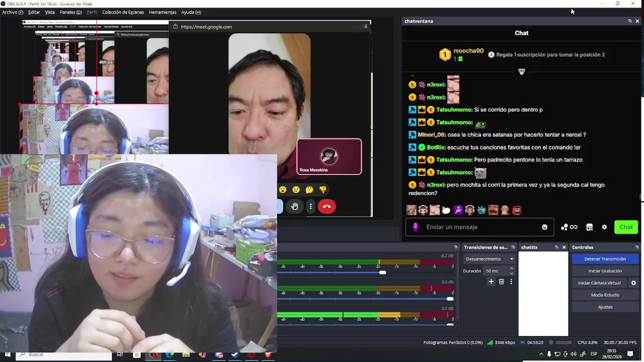Click first emote in chat emote row
The width and height of the screenshot is (644, 362).
411,210
